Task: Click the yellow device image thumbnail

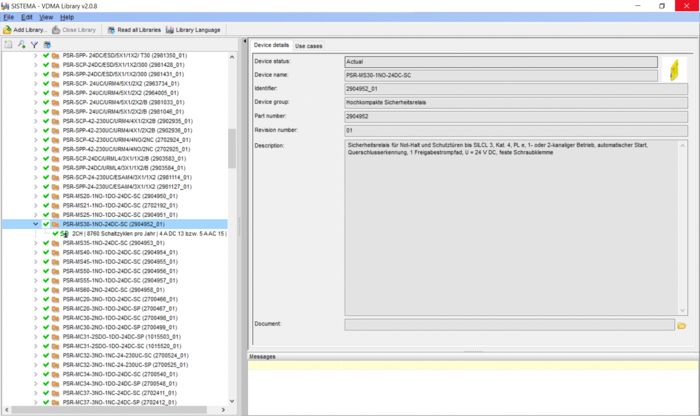Action: pos(675,70)
